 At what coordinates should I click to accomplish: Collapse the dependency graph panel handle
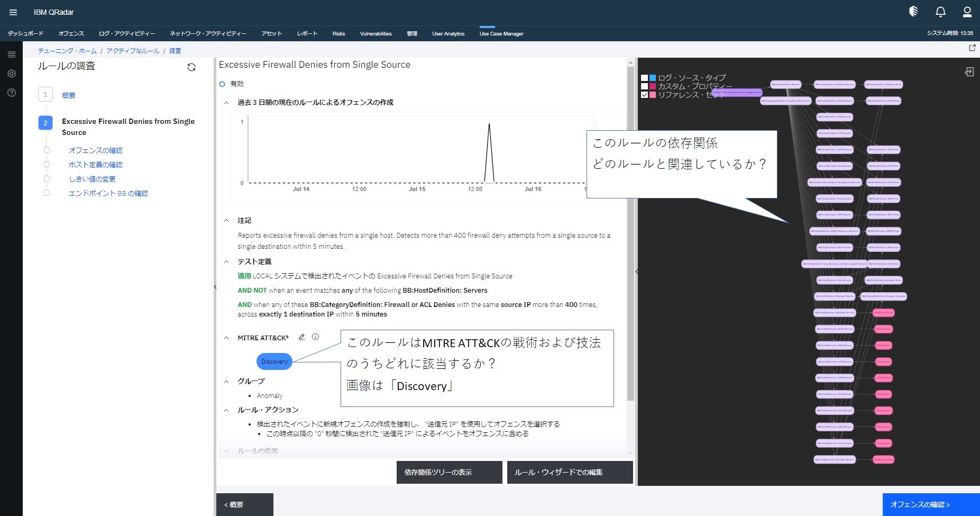point(637,271)
